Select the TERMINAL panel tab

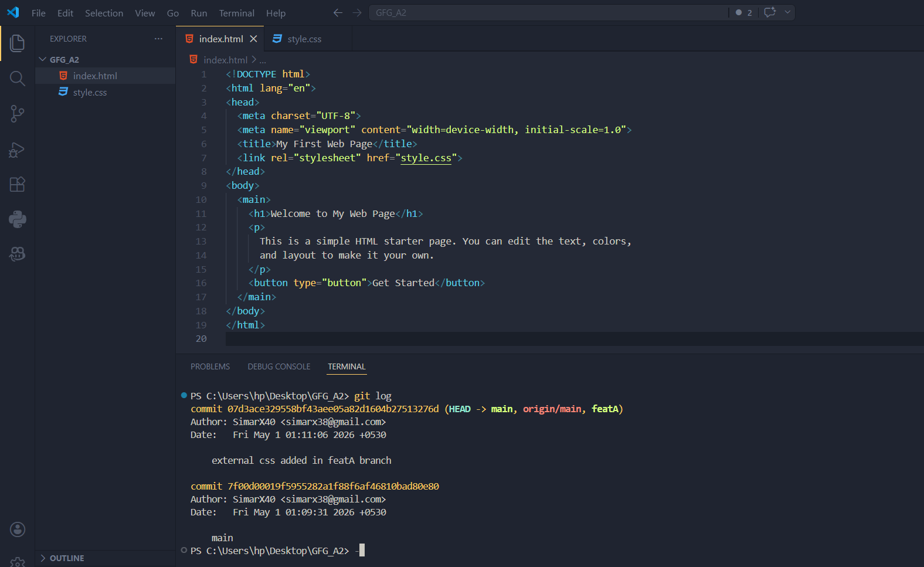(346, 366)
